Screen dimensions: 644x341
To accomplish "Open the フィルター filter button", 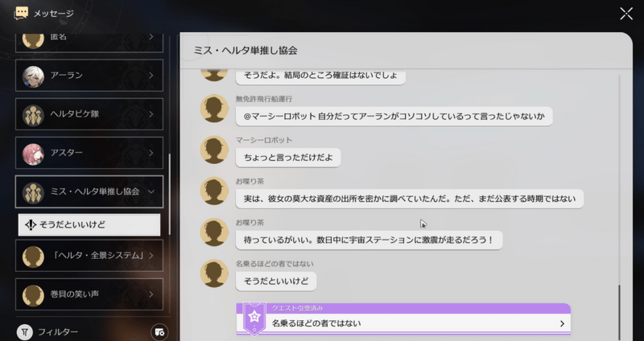I will tap(48, 331).
